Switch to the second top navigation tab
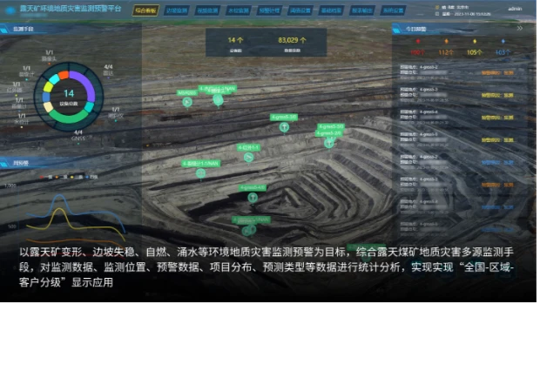Viewport: 540px width, 392px height. (177, 10)
